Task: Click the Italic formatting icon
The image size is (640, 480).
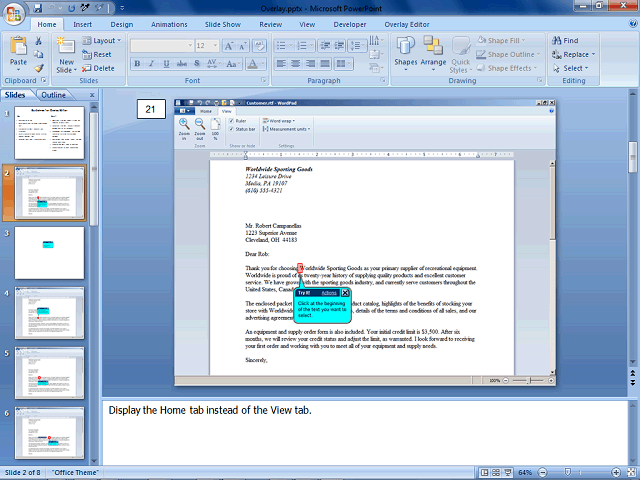Action: pyautogui.click(x=152, y=64)
